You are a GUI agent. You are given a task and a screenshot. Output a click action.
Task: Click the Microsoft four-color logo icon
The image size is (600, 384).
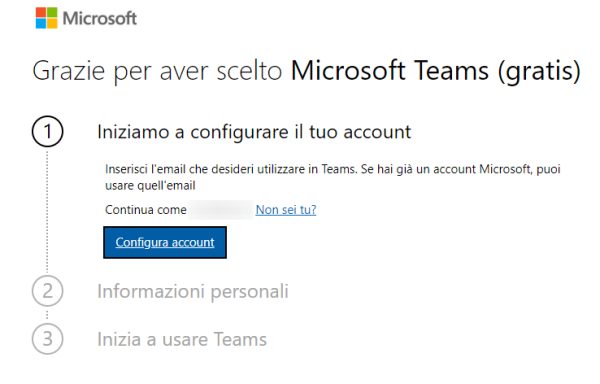coord(46,18)
